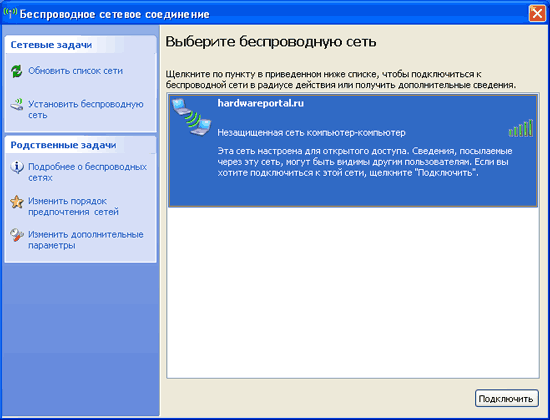
Task: Open "Установить беспроводную сеть" link
Action: coord(86,109)
